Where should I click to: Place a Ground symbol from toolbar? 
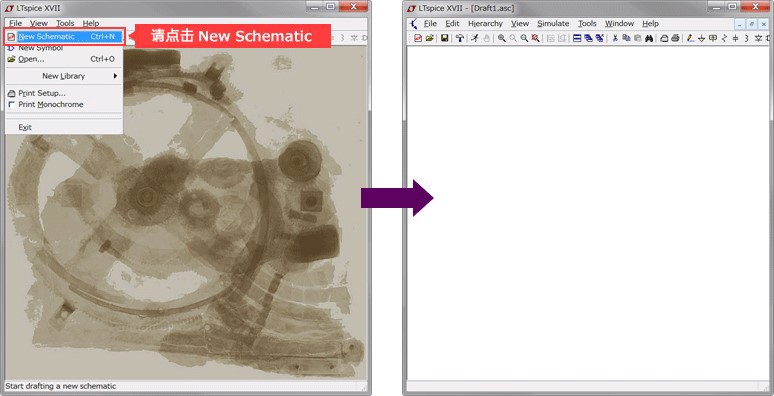(x=701, y=38)
